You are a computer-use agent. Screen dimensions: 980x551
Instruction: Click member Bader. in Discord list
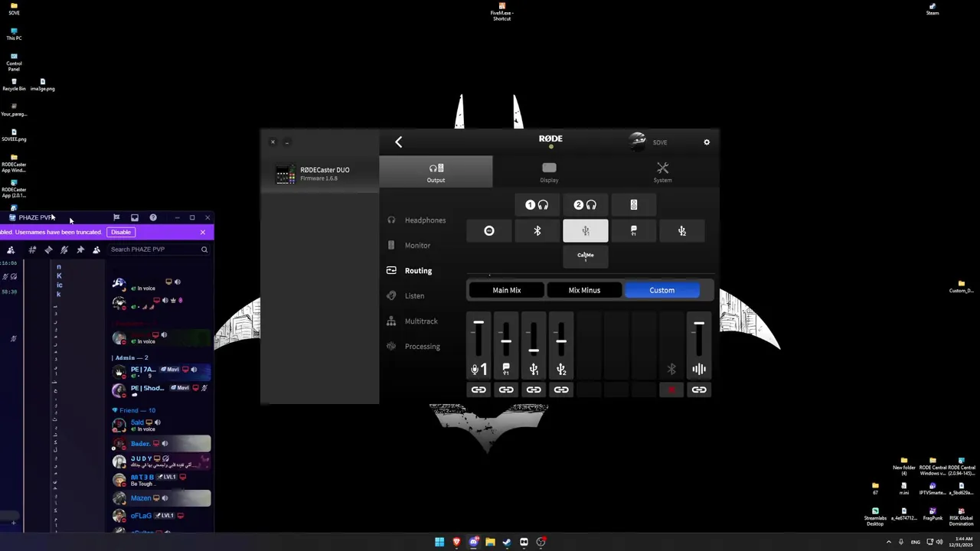tap(161, 444)
